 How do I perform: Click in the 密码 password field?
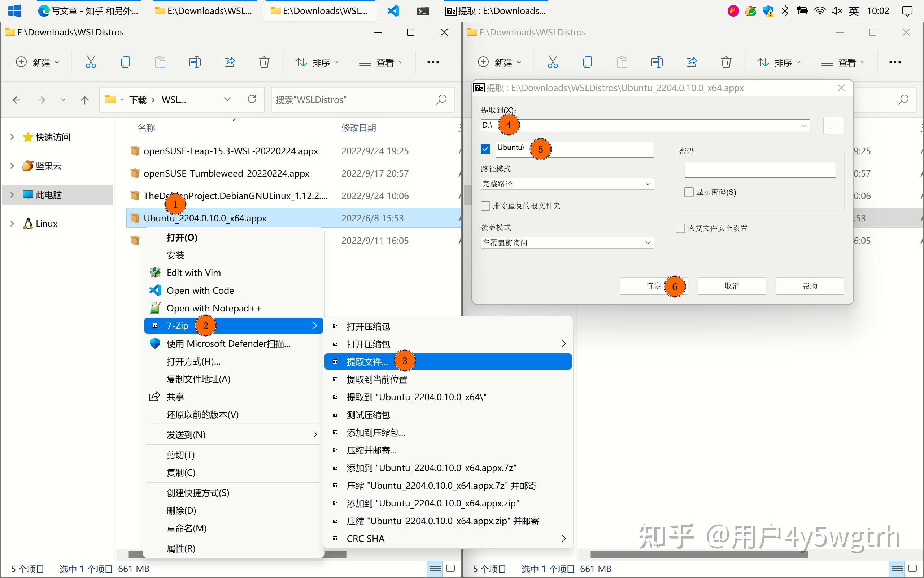click(x=759, y=170)
